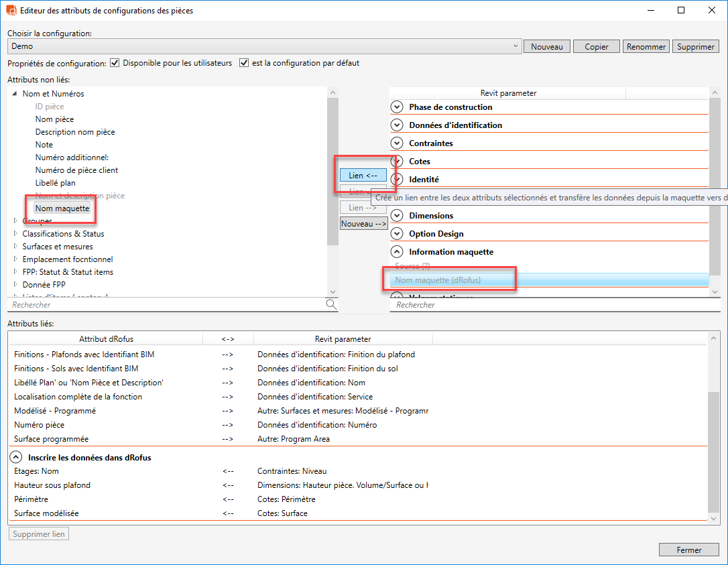This screenshot has height=565, width=728.
Task: Click the Lien <-- button
Action: pyautogui.click(x=363, y=176)
